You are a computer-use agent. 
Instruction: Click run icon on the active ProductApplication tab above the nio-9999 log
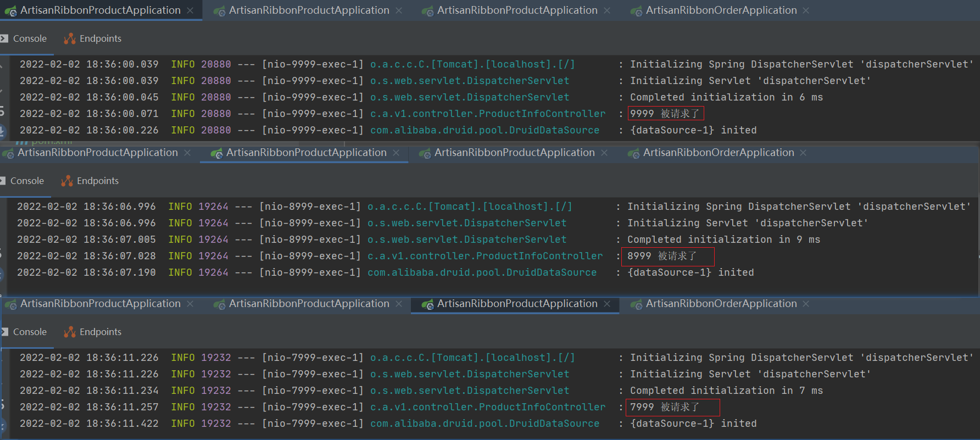pyautogui.click(x=10, y=10)
